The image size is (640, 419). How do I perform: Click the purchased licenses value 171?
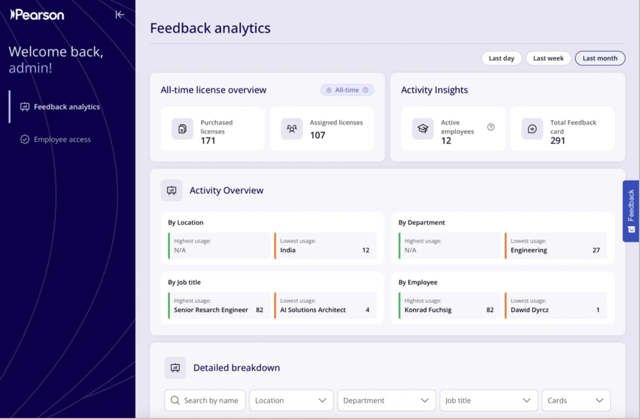pyautogui.click(x=208, y=141)
